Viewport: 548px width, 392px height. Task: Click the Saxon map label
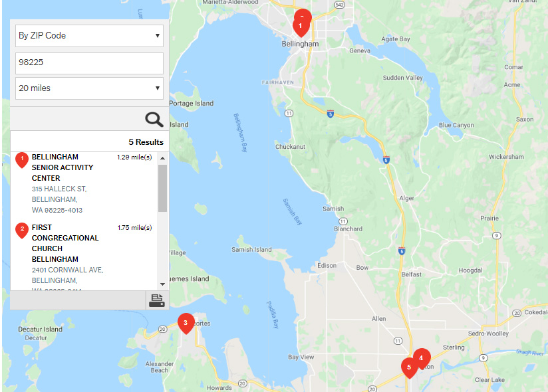click(x=525, y=120)
